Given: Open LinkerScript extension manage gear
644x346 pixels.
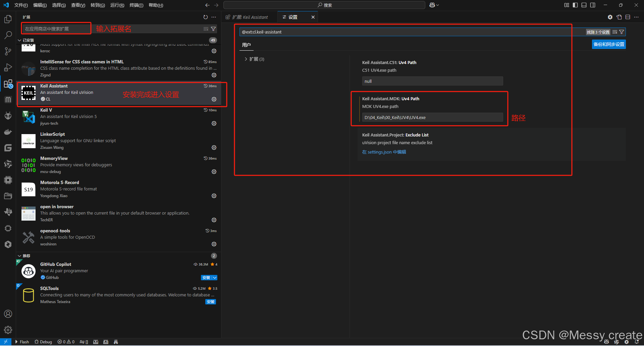Looking at the screenshot, I should pos(214,148).
